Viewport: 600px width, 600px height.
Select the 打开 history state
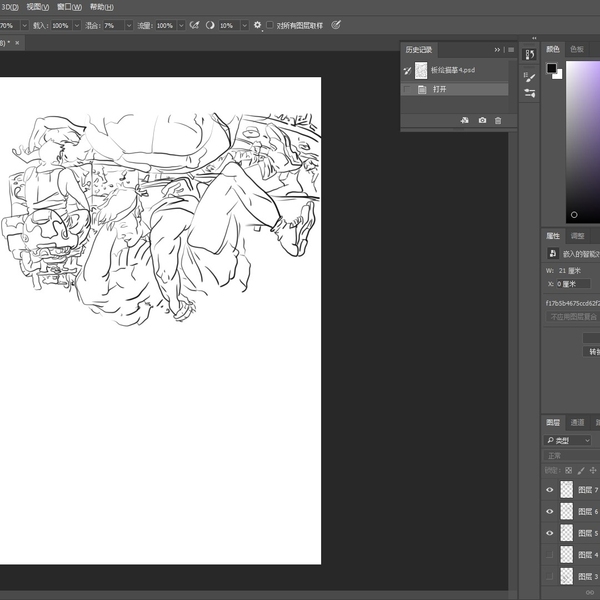tap(455, 90)
